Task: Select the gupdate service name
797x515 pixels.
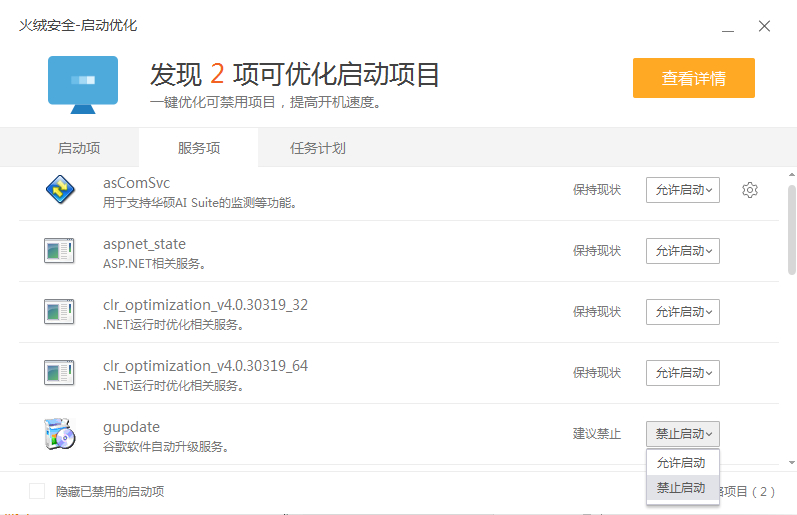Action: [x=131, y=427]
